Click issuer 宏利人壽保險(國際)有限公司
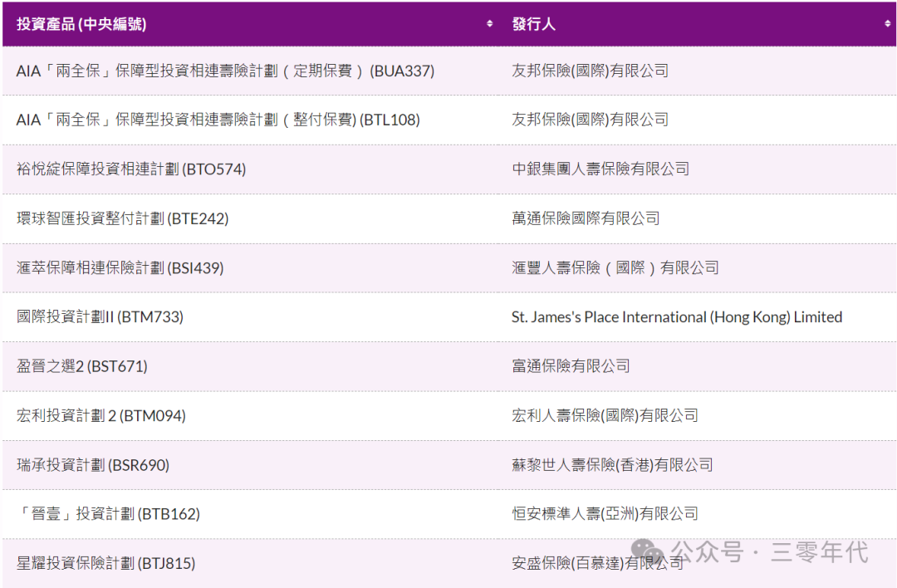 605,415
